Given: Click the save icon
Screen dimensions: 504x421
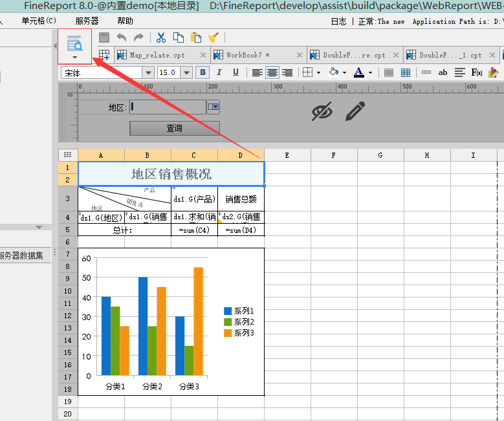Looking at the screenshot, I should pos(104,38).
